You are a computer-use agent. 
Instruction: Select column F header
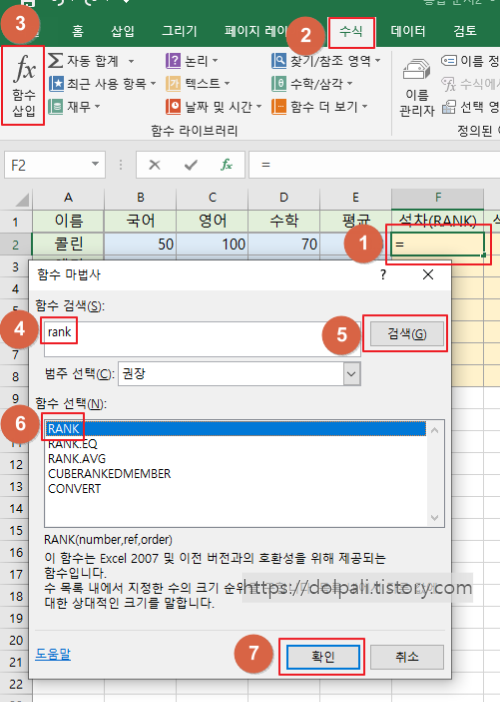coord(437,198)
